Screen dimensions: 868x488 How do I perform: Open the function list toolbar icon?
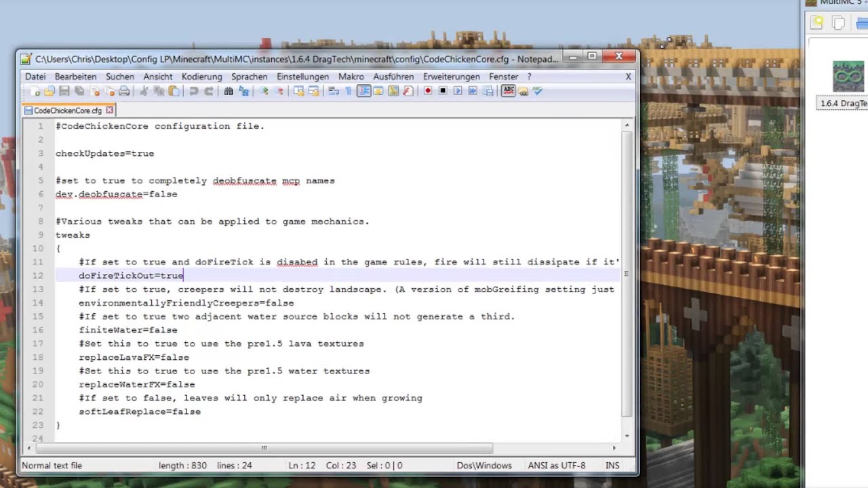pos(408,91)
